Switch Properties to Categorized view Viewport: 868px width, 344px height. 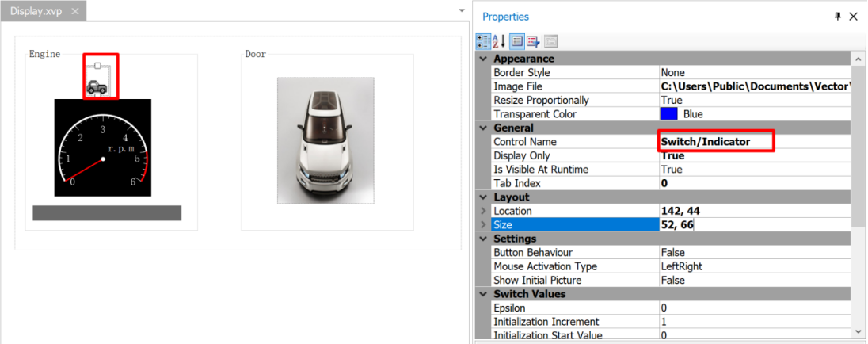483,41
